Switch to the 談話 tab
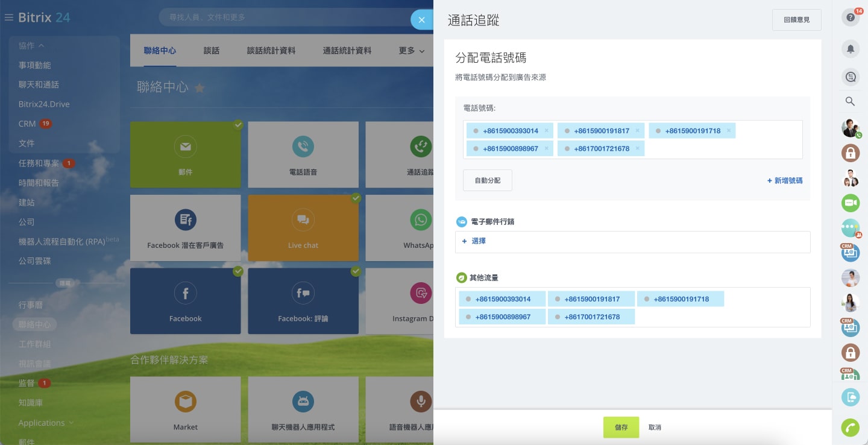The image size is (868, 445). [212, 51]
